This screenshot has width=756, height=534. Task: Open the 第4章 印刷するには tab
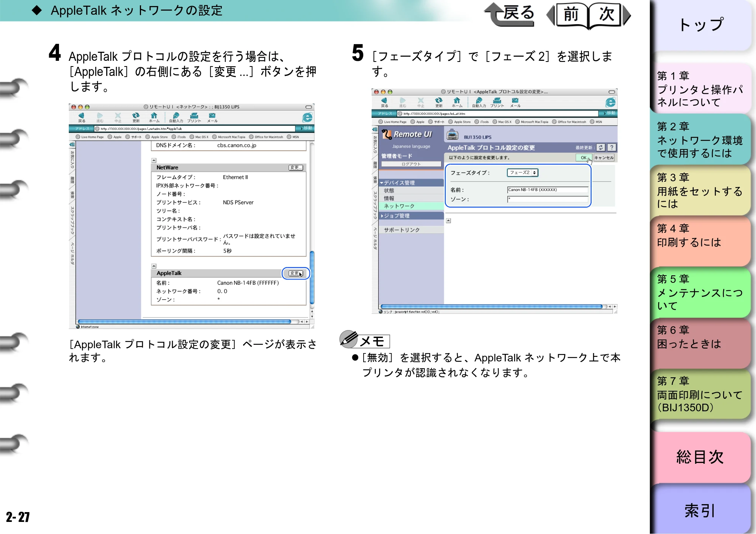pyautogui.click(x=700, y=242)
